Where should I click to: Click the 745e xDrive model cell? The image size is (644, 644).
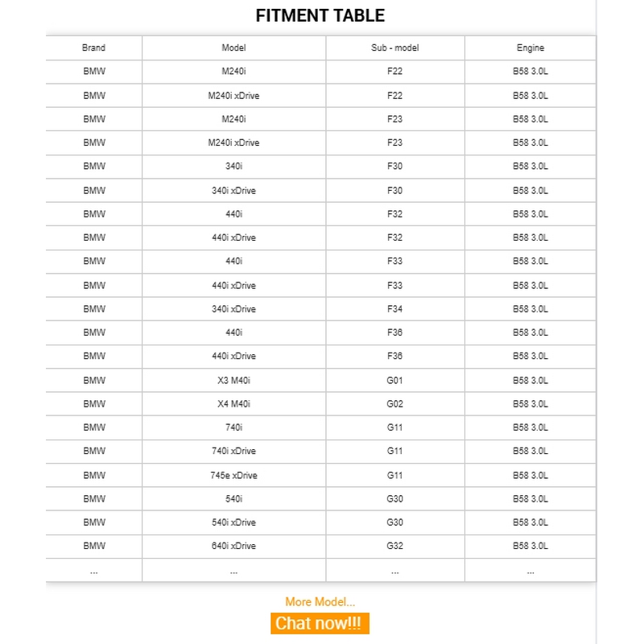pos(233,475)
